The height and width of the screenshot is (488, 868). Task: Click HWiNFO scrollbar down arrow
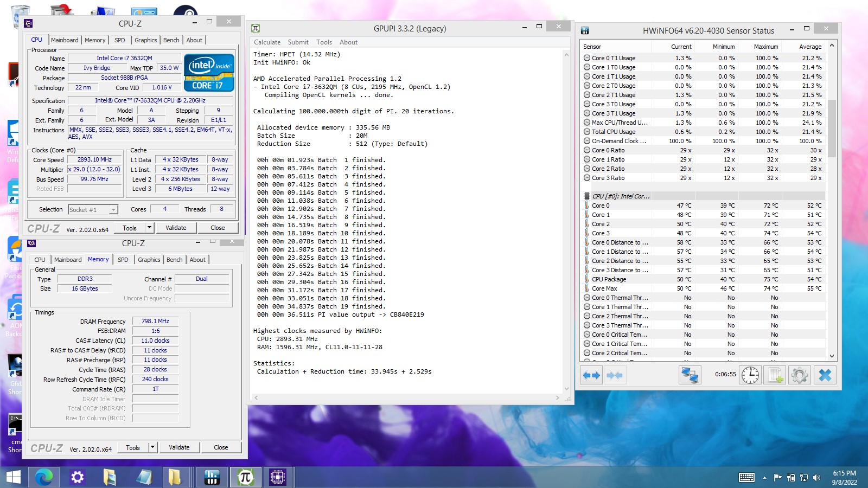[x=832, y=356]
